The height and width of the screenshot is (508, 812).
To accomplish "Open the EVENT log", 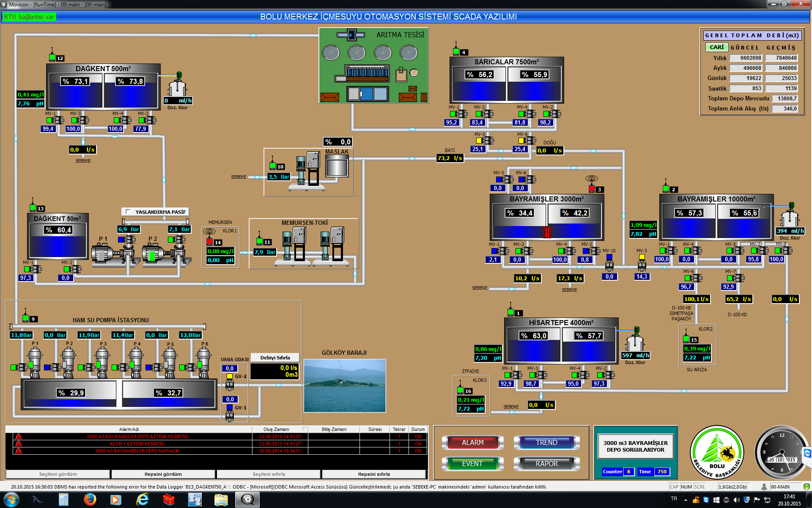I will pos(472,464).
